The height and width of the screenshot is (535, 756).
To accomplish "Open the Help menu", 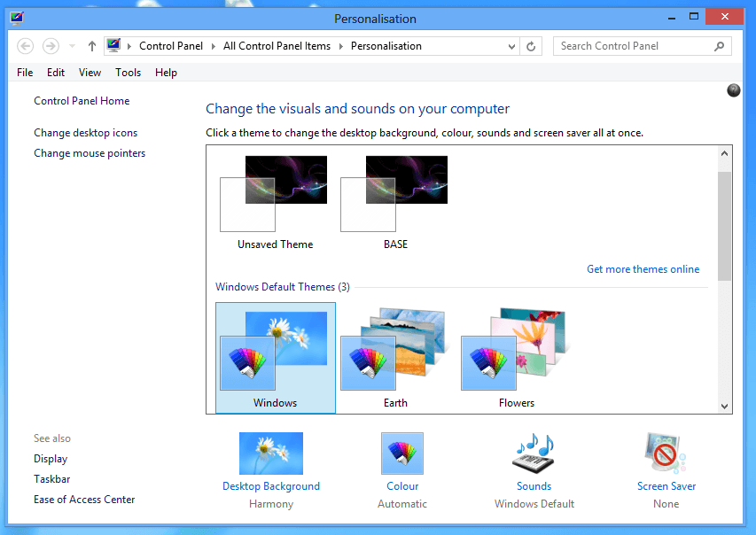I will pyautogui.click(x=166, y=73).
